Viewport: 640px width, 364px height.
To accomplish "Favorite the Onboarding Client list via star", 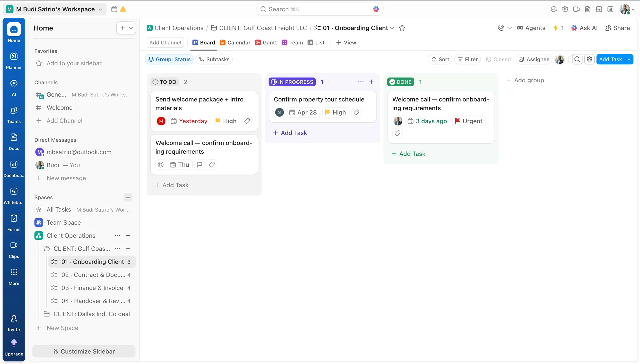I will click(x=402, y=28).
